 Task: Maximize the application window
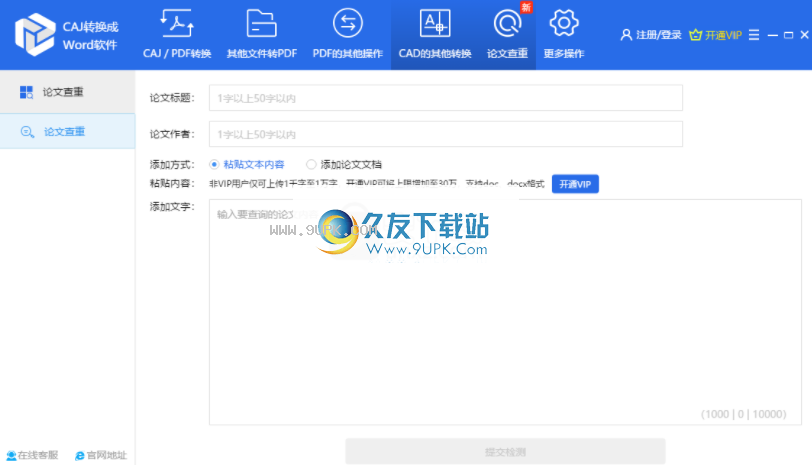pos(788,35)
